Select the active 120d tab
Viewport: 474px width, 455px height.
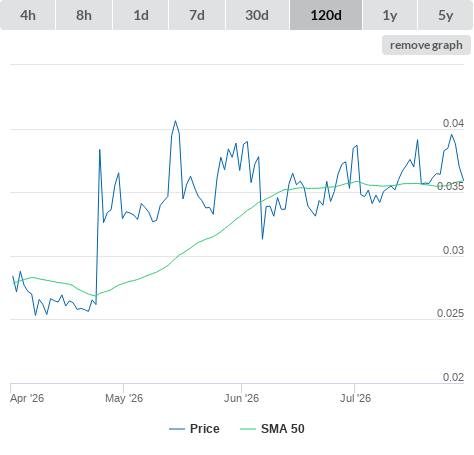pyautogui.click(x=326, y=15)
